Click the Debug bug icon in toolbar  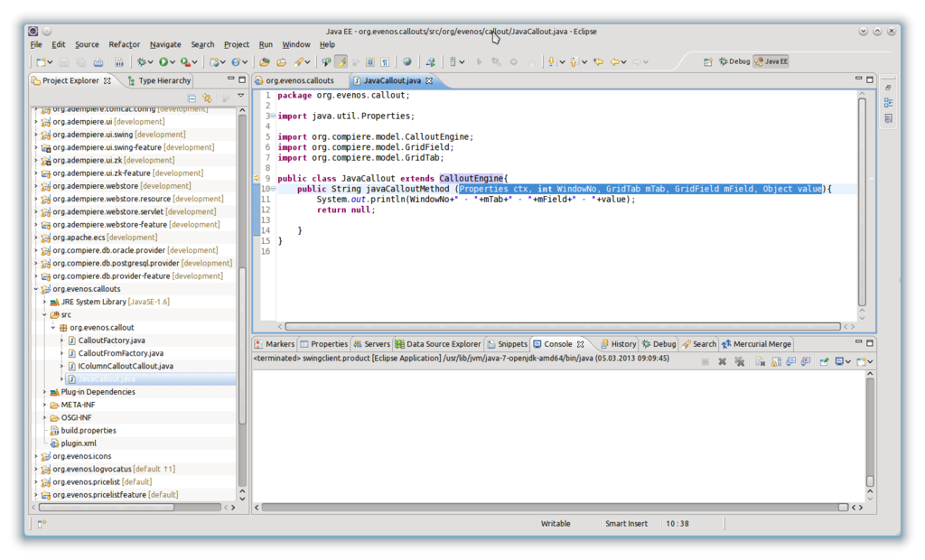pyautogui.click(x=142, y=62)
